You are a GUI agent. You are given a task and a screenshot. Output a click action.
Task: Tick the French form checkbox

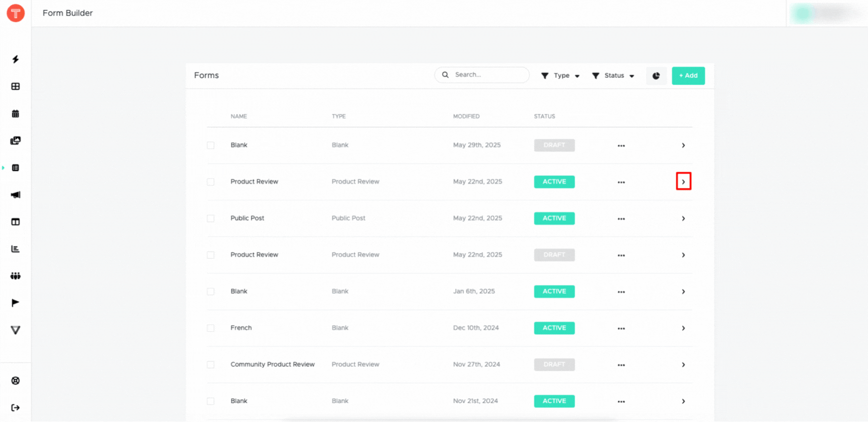(x=211, y=328)
